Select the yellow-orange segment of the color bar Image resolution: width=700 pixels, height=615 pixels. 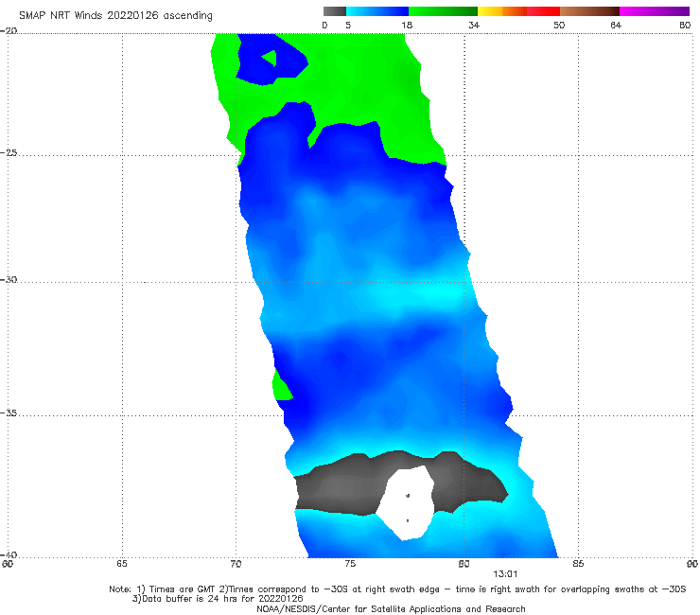502,11
